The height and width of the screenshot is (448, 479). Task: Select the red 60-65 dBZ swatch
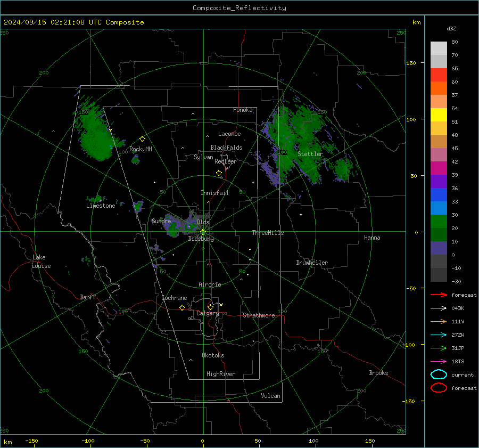coord(439,75)
